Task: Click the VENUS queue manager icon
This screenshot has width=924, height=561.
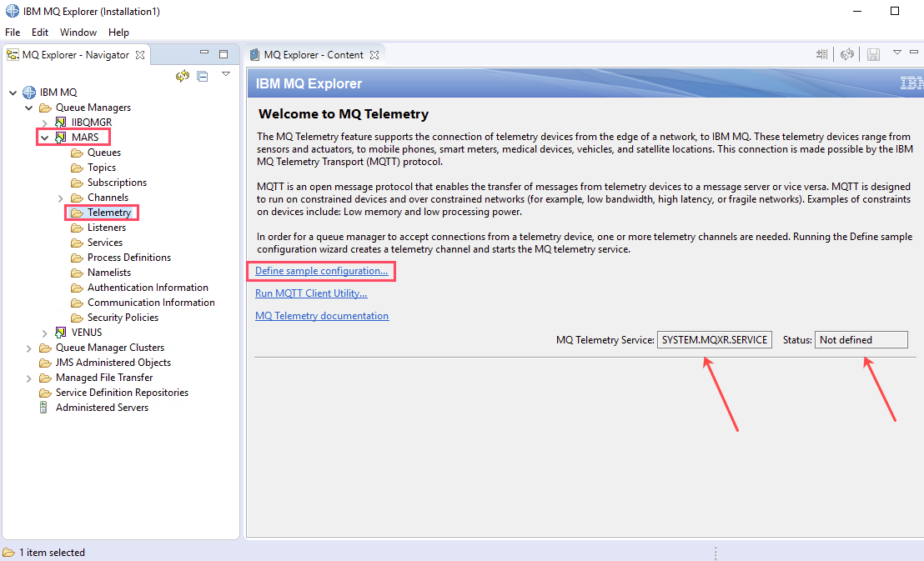Action: tap(60, 333)
